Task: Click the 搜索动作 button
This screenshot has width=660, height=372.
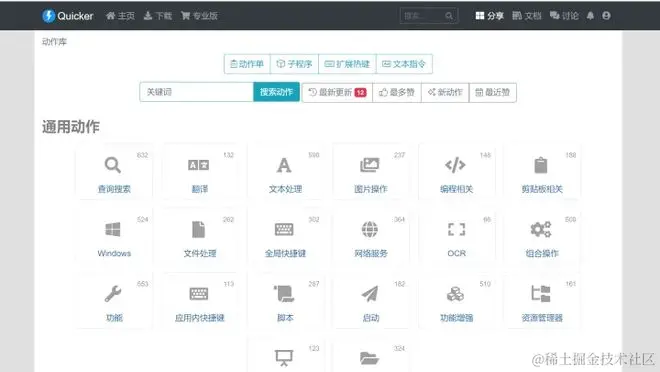Action: [x=276, y=92]
